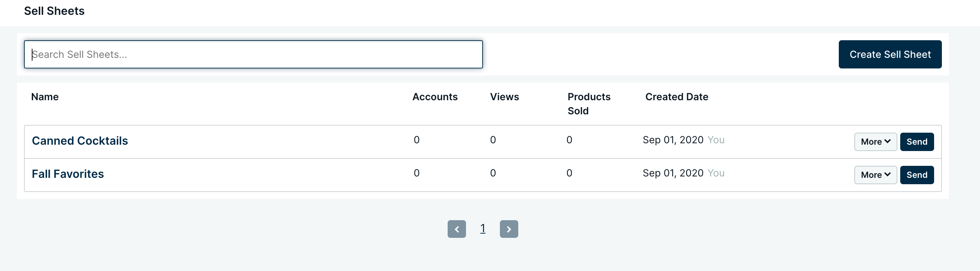
Task: Click the Name column header
Action: (45, 97)
